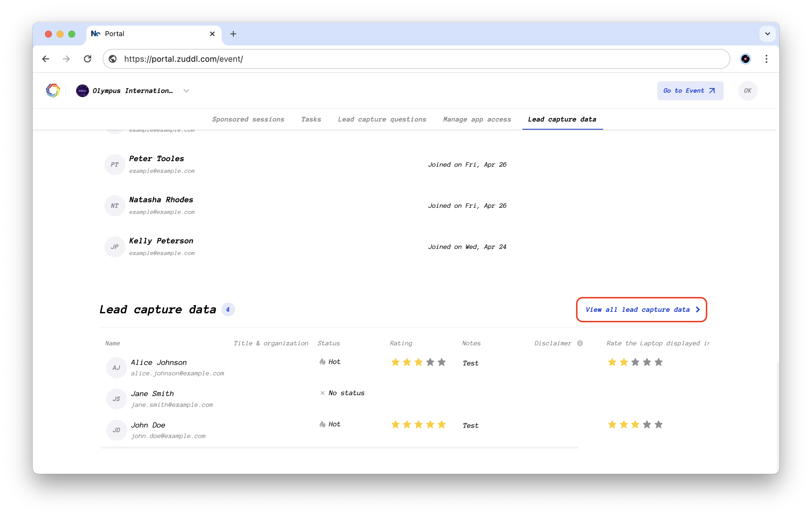Image resolution: width=812 pixels, height=517 pixels.
Task: Click the browser profile avatar icon
Action: click(745, 59)
